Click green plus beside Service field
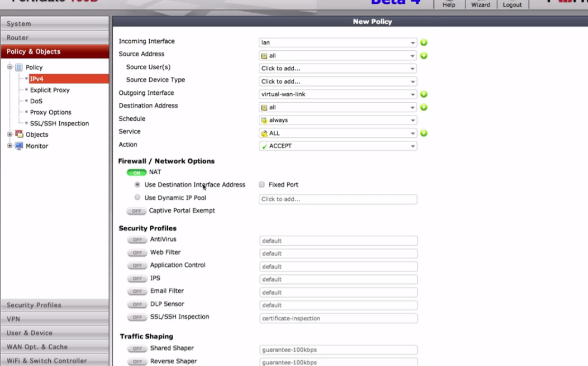The height and width of the screenshot is (366, 588). (424, 133)
